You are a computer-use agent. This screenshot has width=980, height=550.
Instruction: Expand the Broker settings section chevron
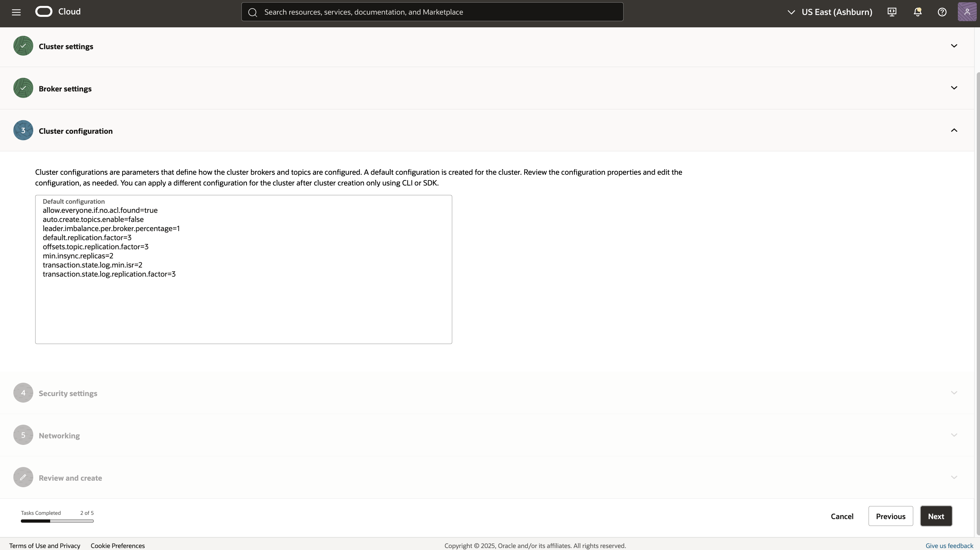tap(954, 88)
